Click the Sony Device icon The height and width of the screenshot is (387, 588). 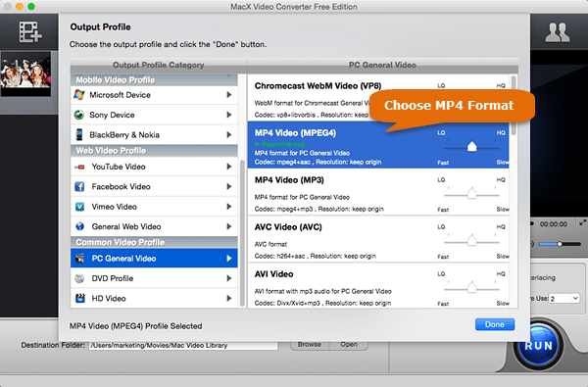coord(79,115)
